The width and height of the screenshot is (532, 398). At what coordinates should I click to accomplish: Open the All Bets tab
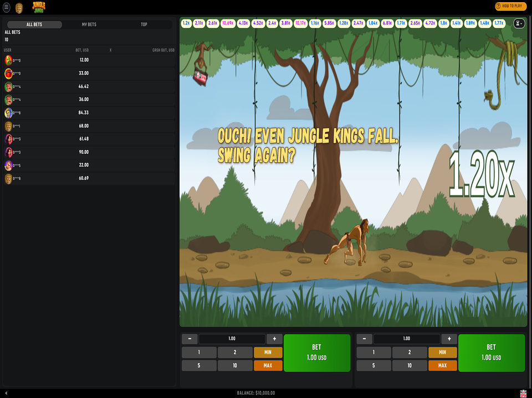click(34, 25)
